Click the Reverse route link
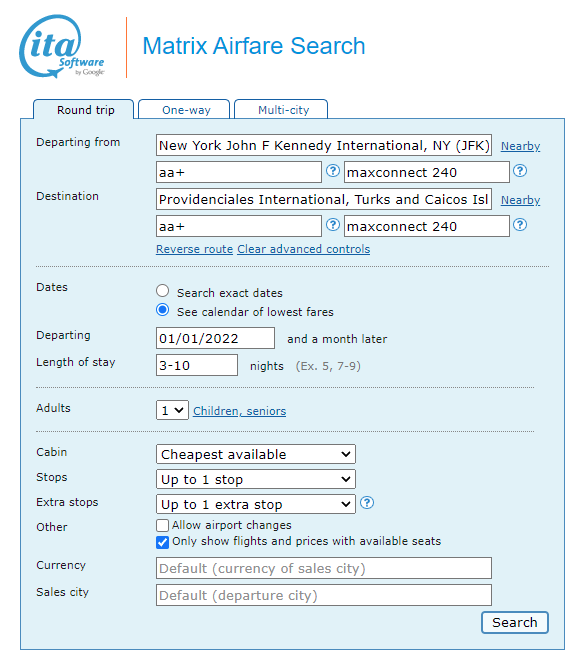This screenshot has height=670, width=576. [194, 249]
